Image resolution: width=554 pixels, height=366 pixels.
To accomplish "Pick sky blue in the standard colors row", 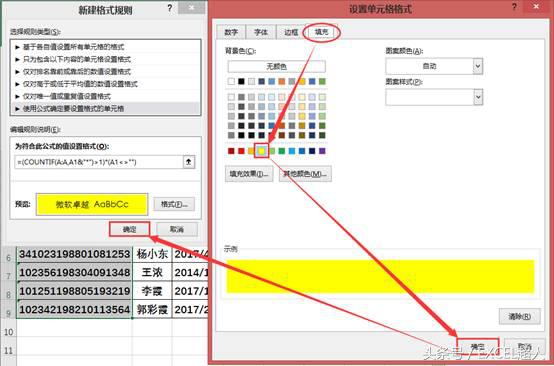I will point(292,151).
